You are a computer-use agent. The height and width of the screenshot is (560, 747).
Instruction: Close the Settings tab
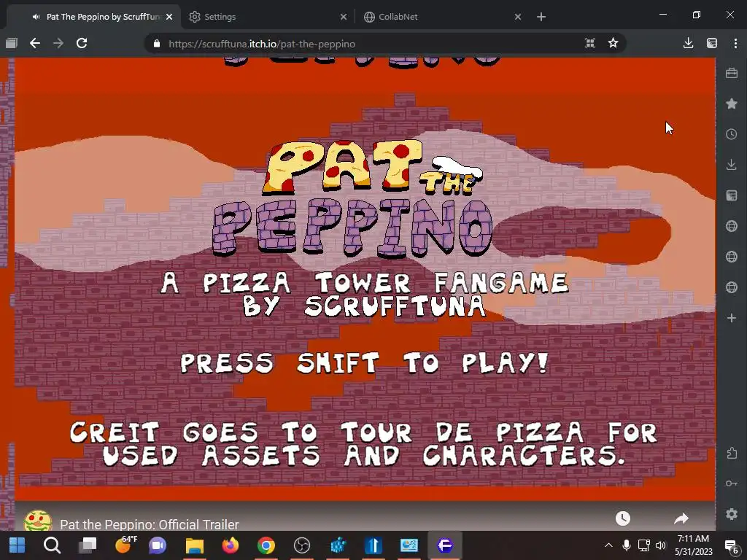344,17
